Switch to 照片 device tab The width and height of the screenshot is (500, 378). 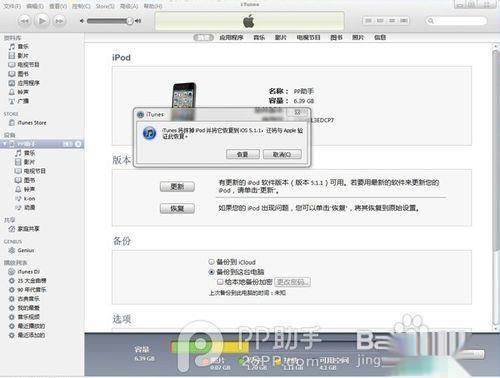click(x=358, y=37)
